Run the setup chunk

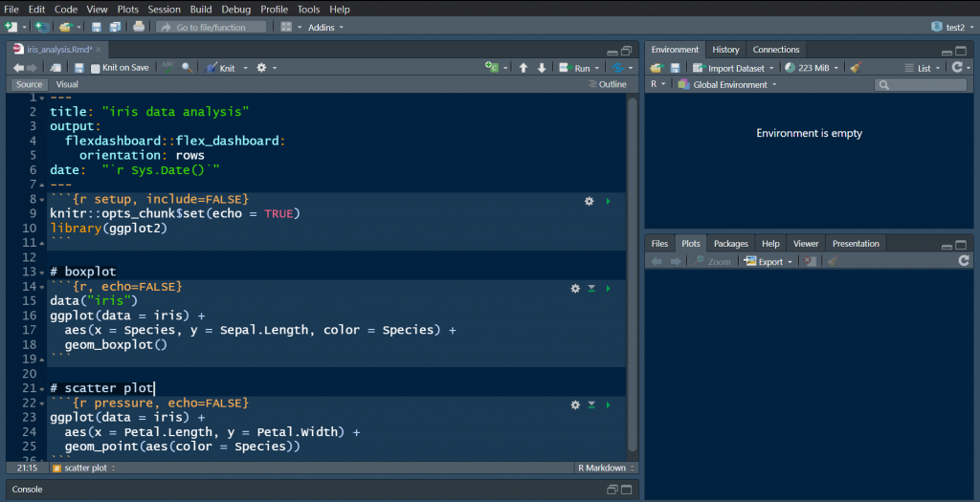[608, 201]
